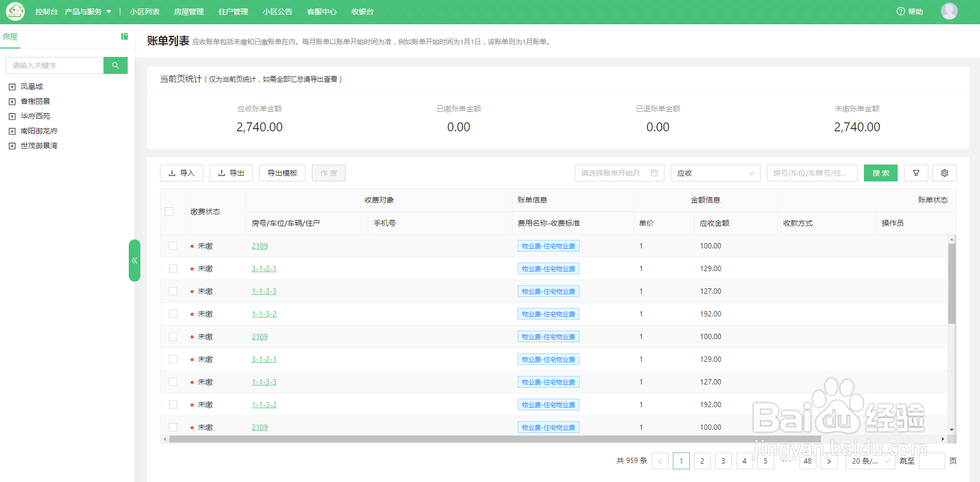Expand the 凤凰城 tree node
Viewport: 980px width, 482px height.
point(12,86)
